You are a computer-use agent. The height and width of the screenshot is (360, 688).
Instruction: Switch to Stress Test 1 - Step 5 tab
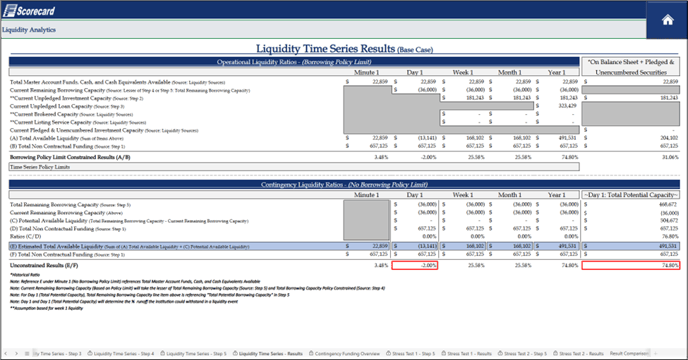click(x=411, y=353)
